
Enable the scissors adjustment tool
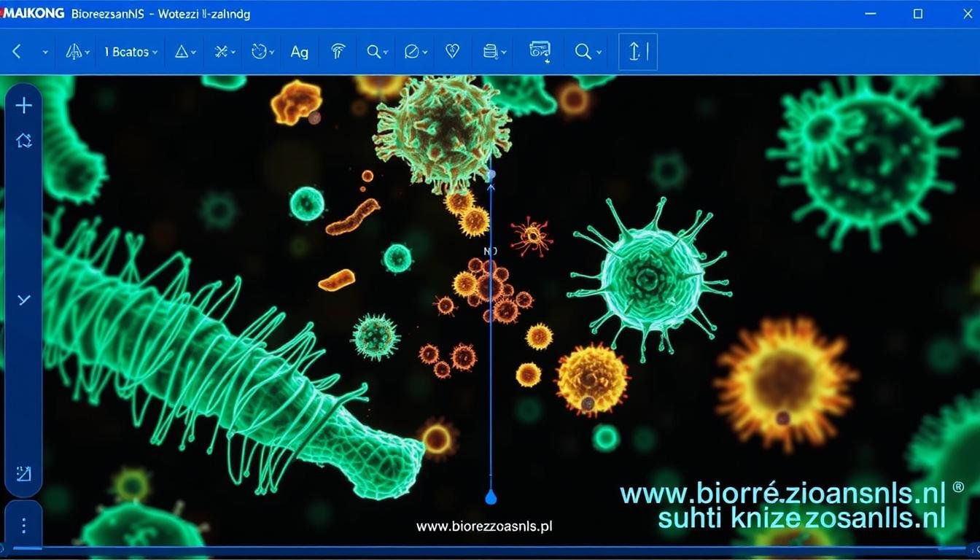(221, 51)
